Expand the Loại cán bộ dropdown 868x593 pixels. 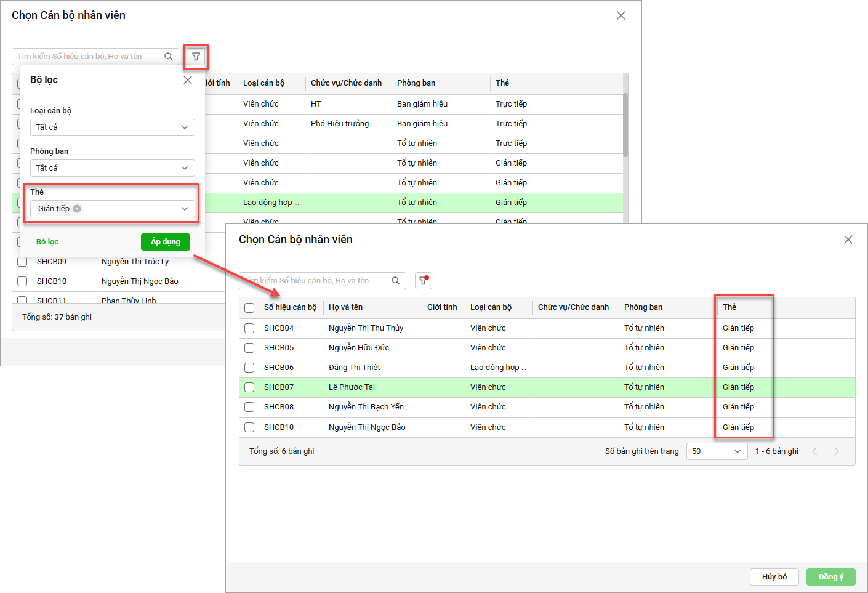[x=185, y=127]
